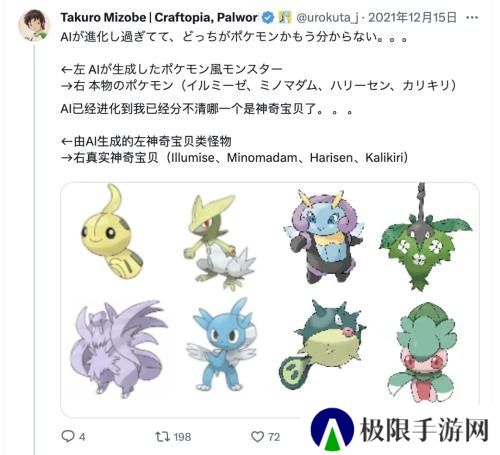Click the retweet arrows icon
This screenshot has height=455, width=500.
(162, 436)
